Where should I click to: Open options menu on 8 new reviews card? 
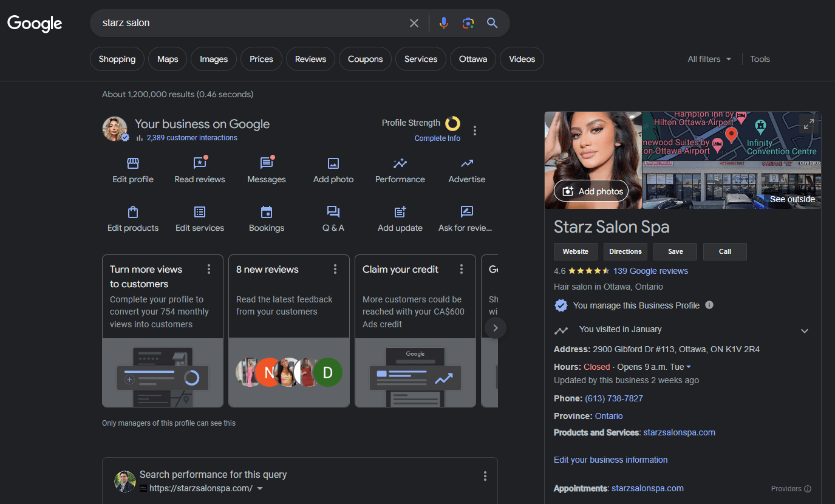(335, 269)
